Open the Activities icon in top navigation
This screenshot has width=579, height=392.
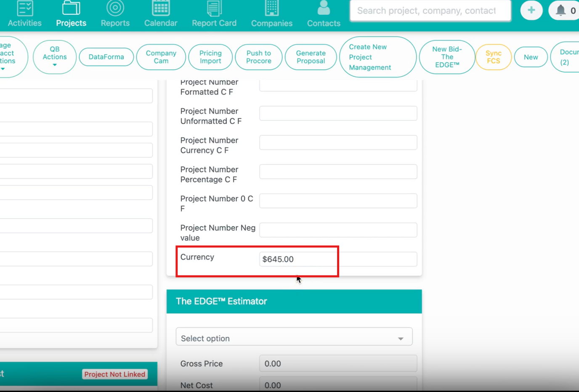tap(25, 8)
